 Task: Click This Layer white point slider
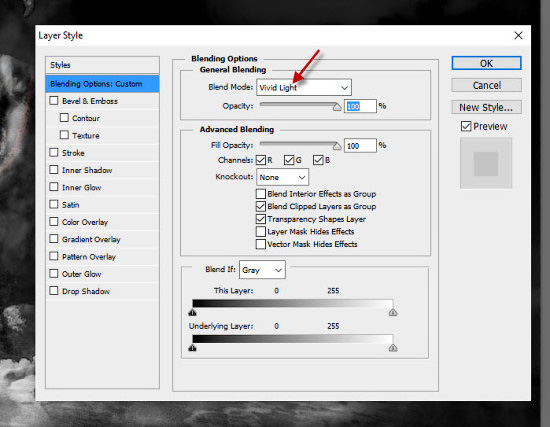coord(393,312)
